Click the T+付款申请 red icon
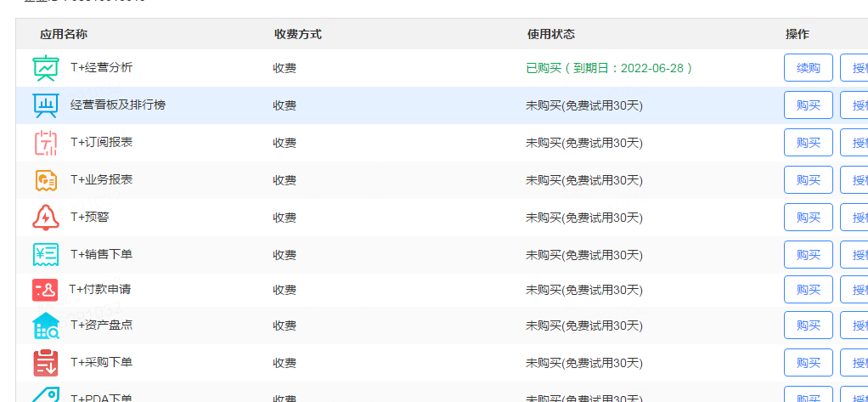 (x=45, y=290)
